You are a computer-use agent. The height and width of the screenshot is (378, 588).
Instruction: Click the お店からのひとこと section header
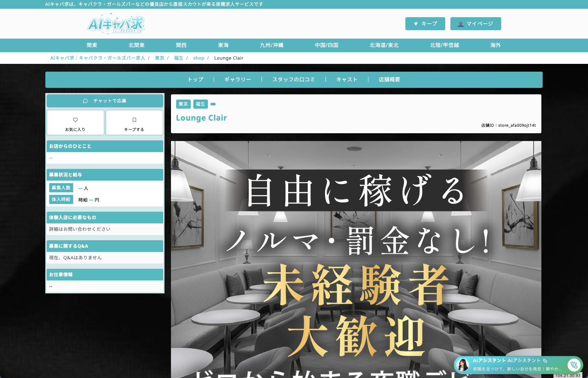tap(105, 146)
